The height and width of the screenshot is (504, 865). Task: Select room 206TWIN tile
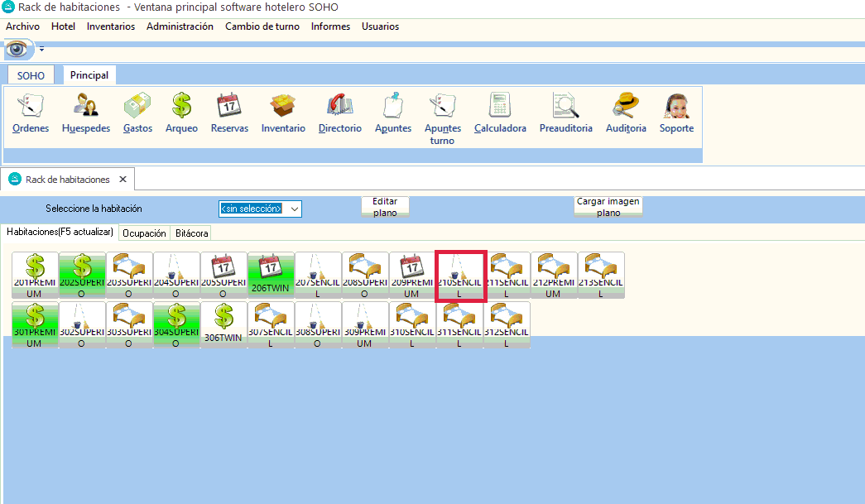coord(271,275)
